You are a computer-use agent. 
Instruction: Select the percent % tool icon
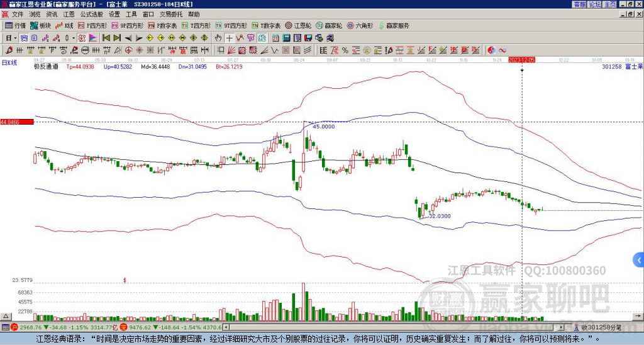(x=345, y=50)
